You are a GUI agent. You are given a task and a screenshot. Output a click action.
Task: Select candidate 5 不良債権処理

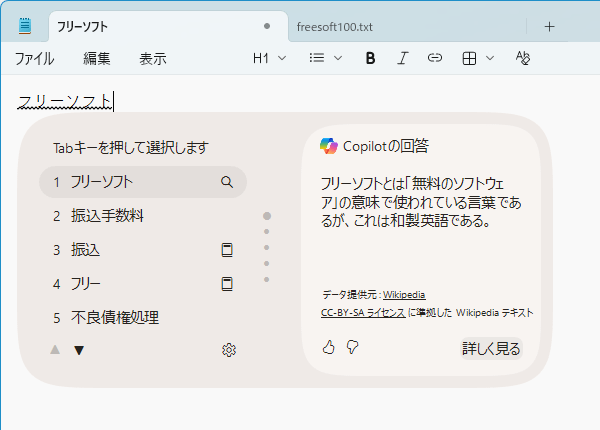[x=143, y=318]
